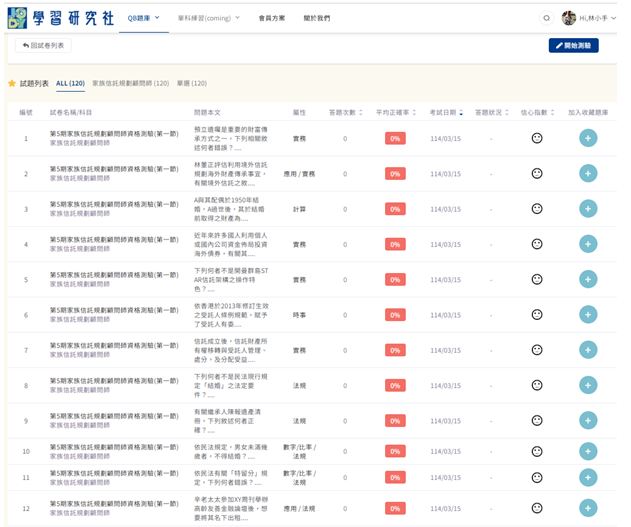Click the 0% accuracy badge on row 6
The height and width of the screenshot is (527, 631).
click(395, 315)
